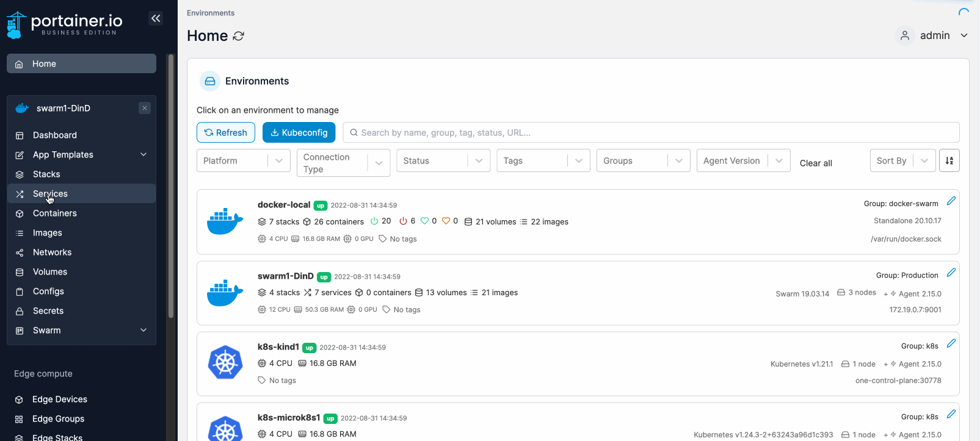The image size is (980, 441).
Task: Open Containers from the sidebar menu
Action: point(54,213)
